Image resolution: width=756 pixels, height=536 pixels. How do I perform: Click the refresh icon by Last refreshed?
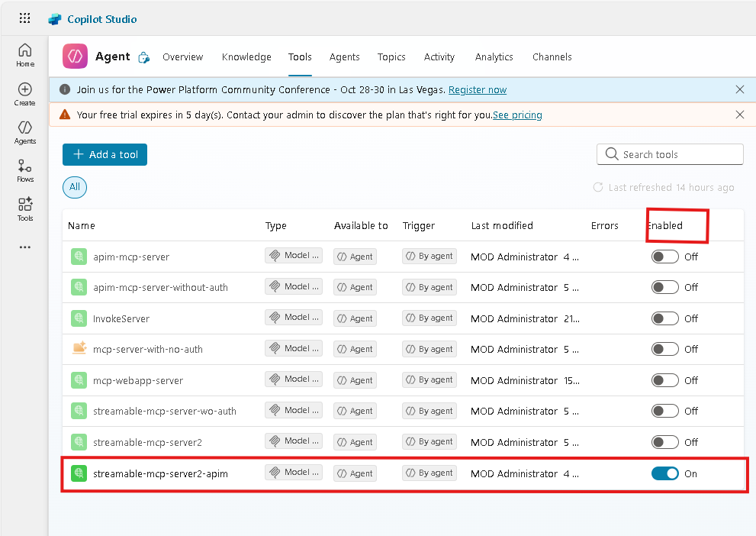pyautogui.click(x=598, y=187)
